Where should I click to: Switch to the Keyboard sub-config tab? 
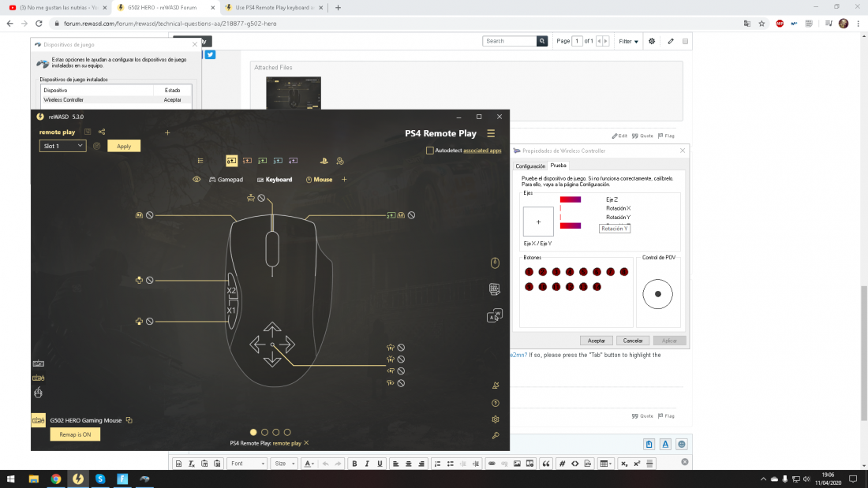pyautogui.click(x=274, y=180)
